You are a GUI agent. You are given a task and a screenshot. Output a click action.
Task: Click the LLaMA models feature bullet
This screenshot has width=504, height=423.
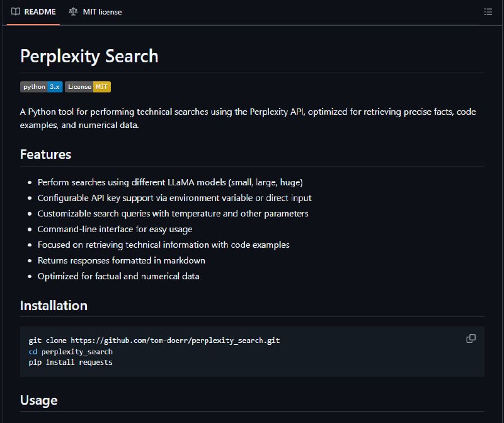click(x=170, y=182)
